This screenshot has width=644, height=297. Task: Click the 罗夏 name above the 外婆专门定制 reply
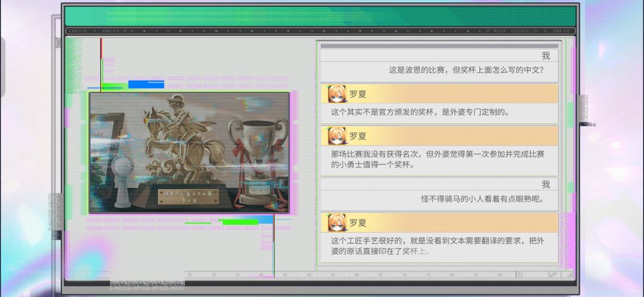tap(357, 94)
